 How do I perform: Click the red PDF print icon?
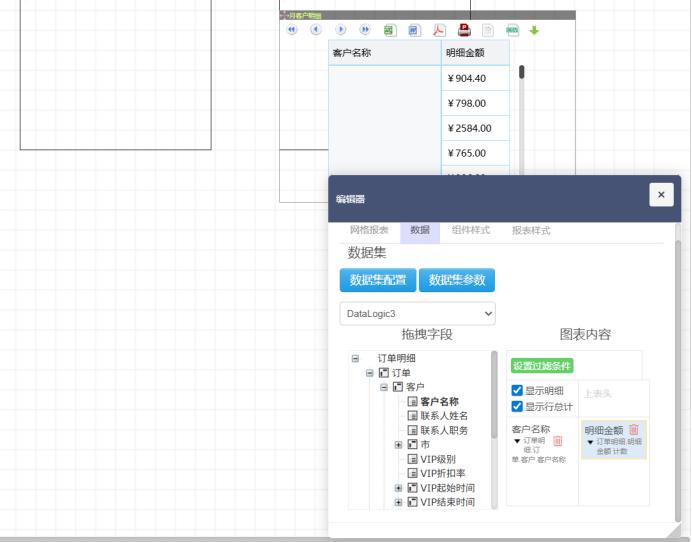pyautogui.click(x=464, y=30)
